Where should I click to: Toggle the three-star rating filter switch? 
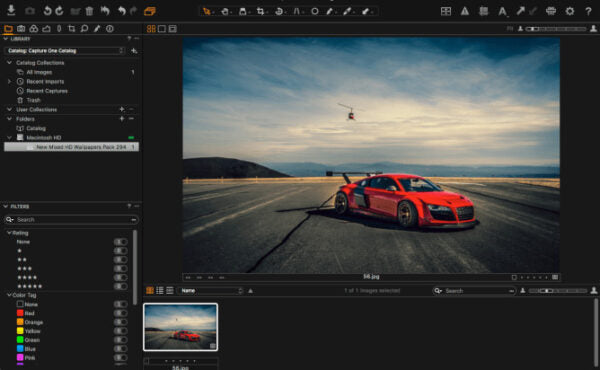tap(121, 268)
